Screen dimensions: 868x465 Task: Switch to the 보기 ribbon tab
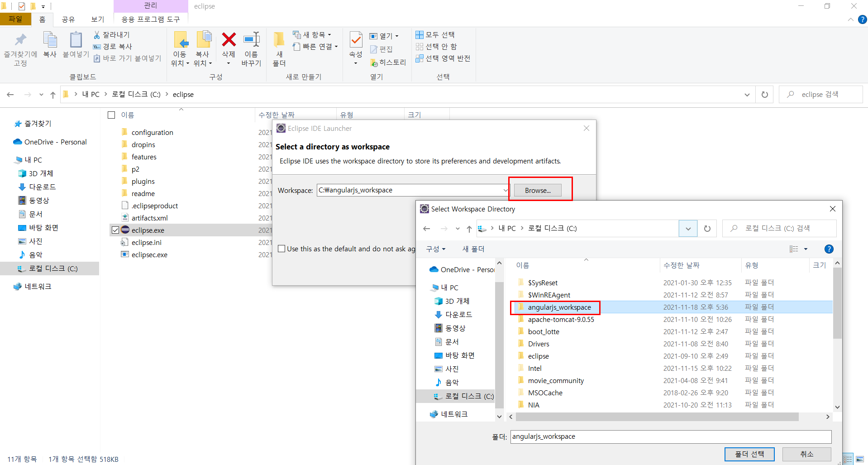(x=97, y=19)
